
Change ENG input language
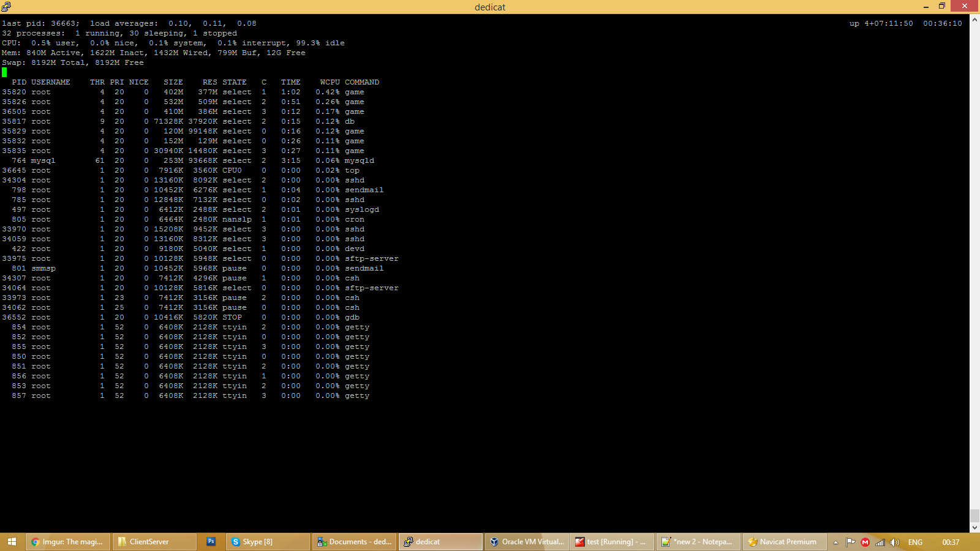(915, 542)
